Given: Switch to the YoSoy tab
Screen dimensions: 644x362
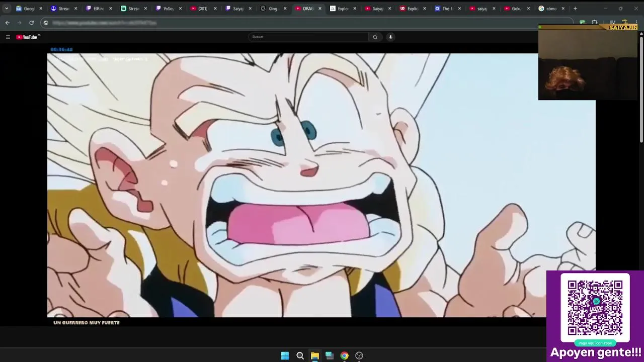Looking at the screenshot, I should click(169, 9).
